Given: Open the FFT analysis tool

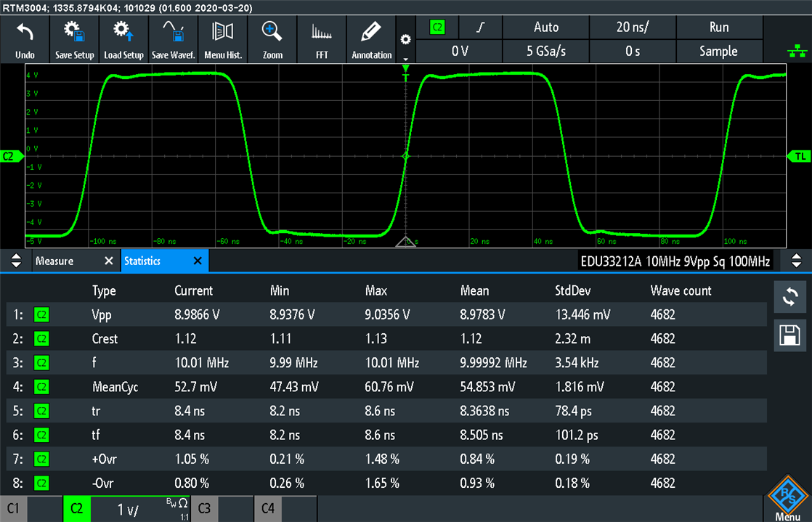Looking at the screenshot, I should [x=322, y=39].
